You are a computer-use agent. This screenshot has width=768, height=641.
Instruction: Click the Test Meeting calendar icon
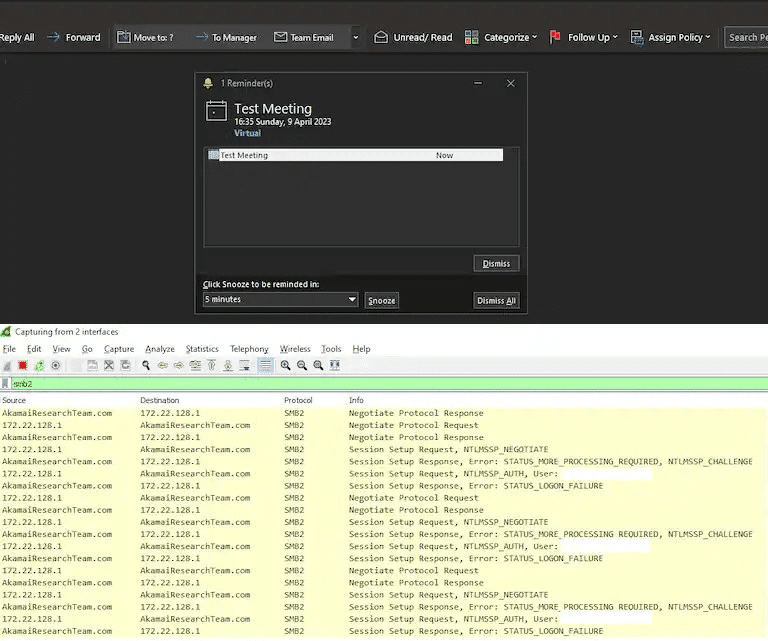(x=216, y=111)
